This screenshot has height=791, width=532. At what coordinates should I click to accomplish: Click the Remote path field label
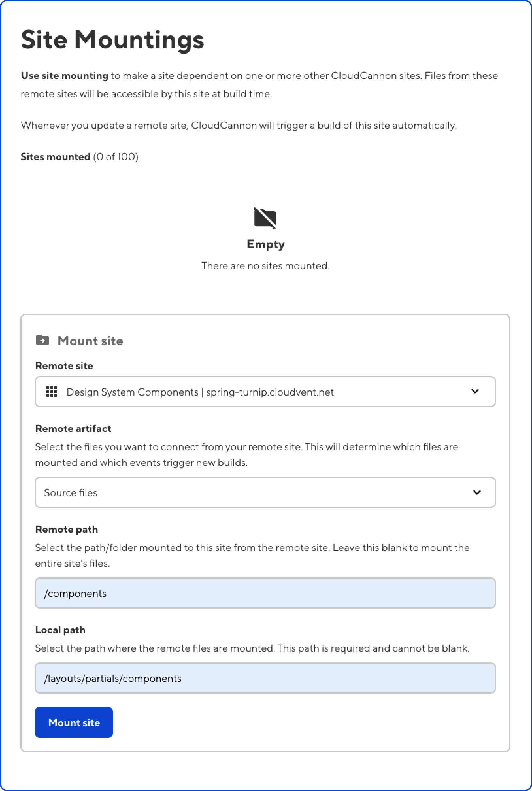(67, 530)
